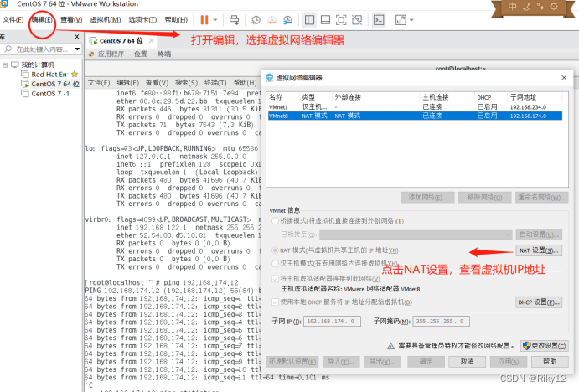Image resolution: width=579 pixels, height=392 pixels.
Task: Click 子网掩码 input field
Action: [x=442, y=321]
